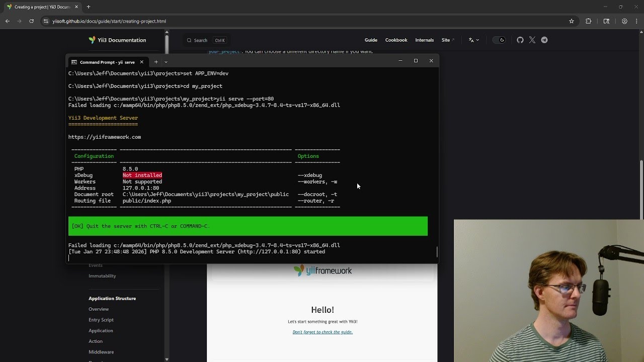
Task: Click the https://yiiframework.com text in terminal
Action: (x=105, y=137)
